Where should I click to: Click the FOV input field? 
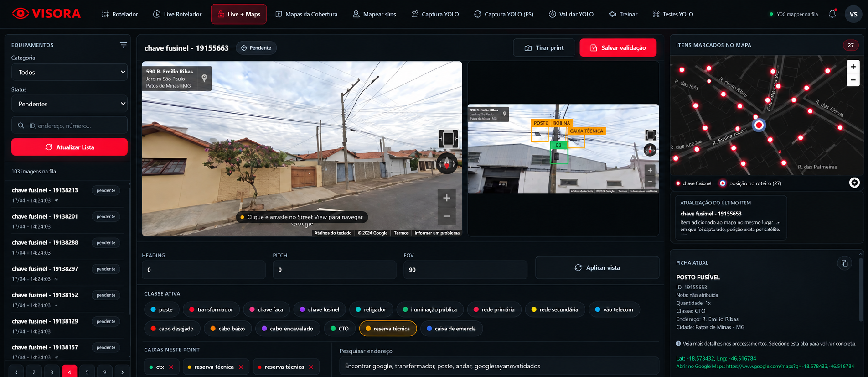click(465, 270)
